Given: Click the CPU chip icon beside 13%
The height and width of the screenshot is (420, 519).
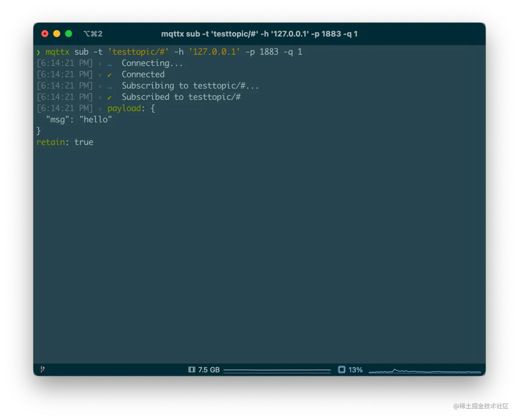Looking at the screenshot, I should (x=342, y=370).
